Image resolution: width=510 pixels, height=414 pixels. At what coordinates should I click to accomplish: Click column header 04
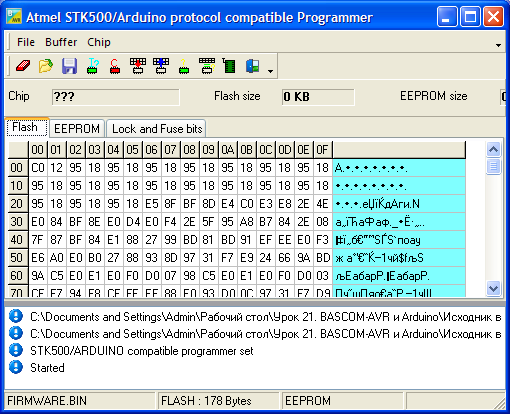coord(114,150)
